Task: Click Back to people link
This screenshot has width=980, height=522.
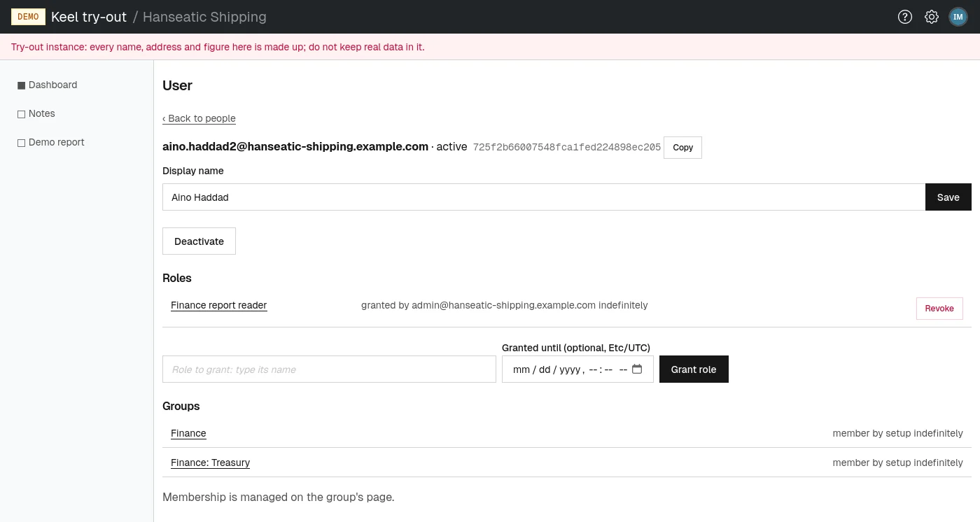Action: click(199, 118)
